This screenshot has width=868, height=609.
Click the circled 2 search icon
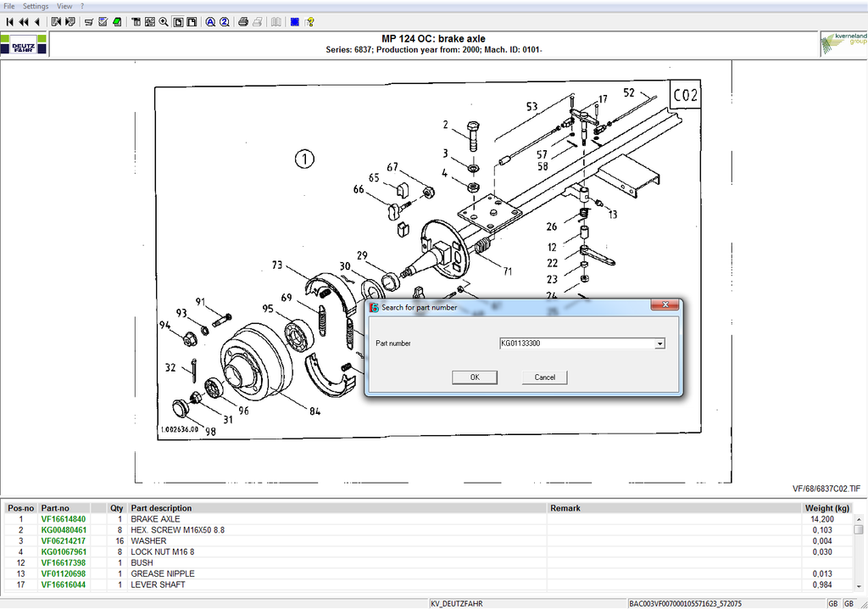[x=225, y=21]
